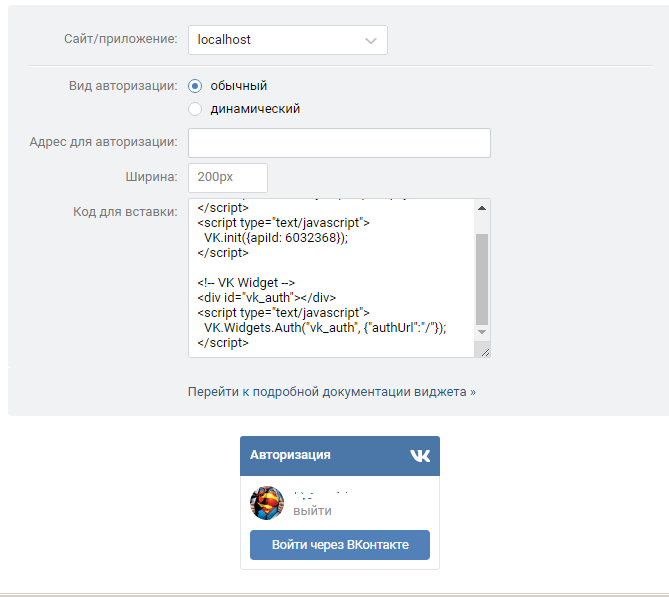Click the code scrollbar down arrow
Image resolution: width=669 pixels, height=597 pixels.
482,332
